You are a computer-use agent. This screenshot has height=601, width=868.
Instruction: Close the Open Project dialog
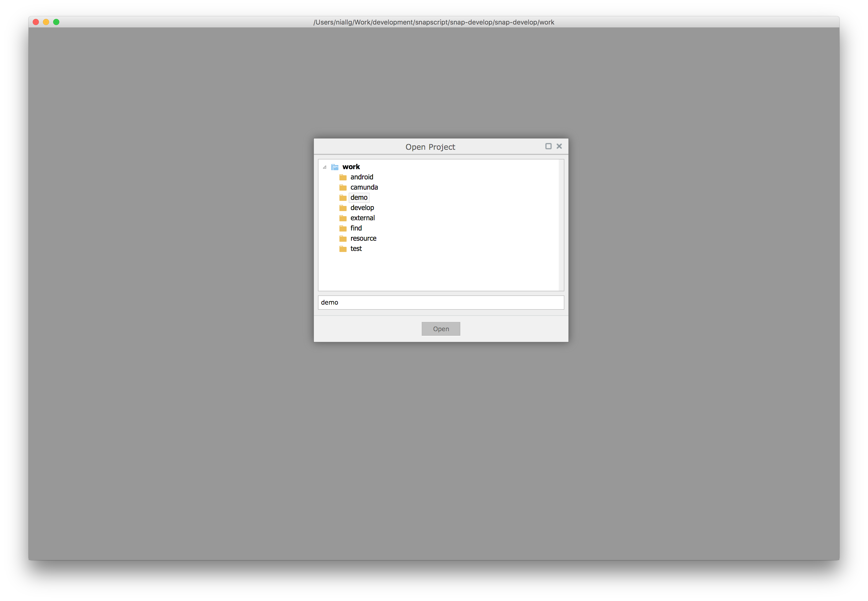point(559,146)
